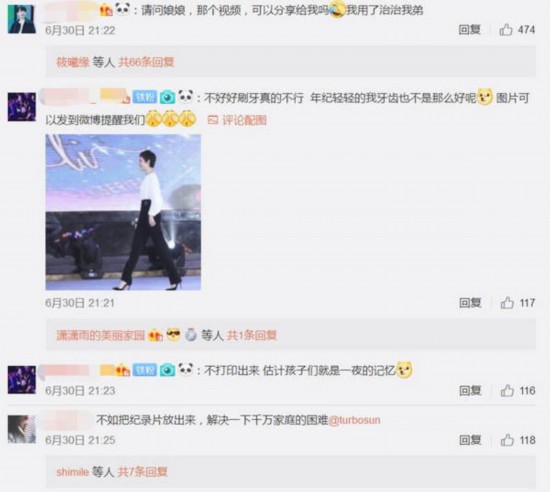Like the comment with 474 likes
Viewport: 550px width, 492px height.
(x=506, y=30)
